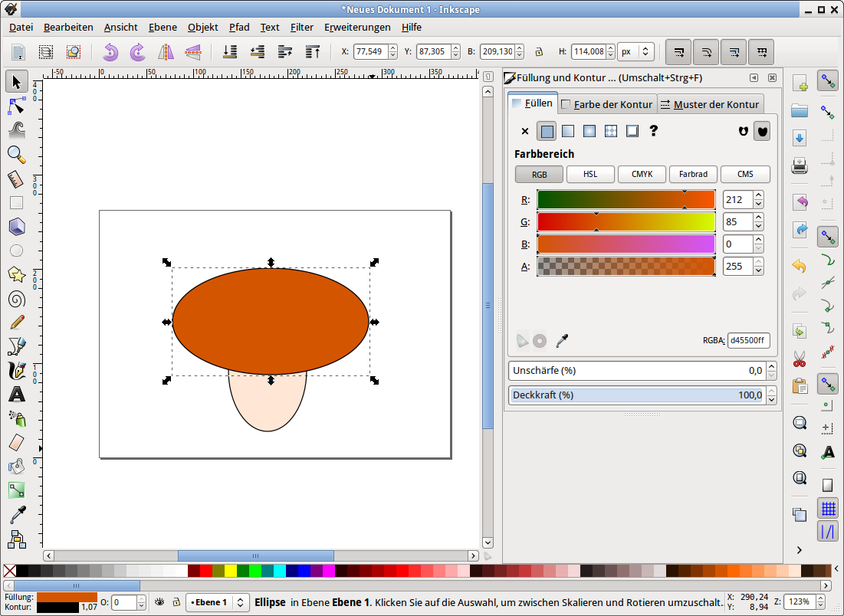Pick the Pencil freehand tool

pos(16,323)
